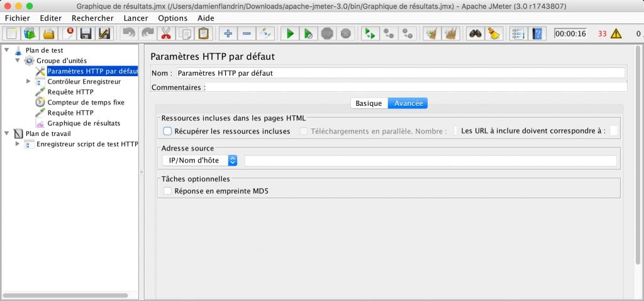The width and height of the screenshot is (644, 301).
Task: Open the Function helper dialog icon
Action: (x=518, y=33)
